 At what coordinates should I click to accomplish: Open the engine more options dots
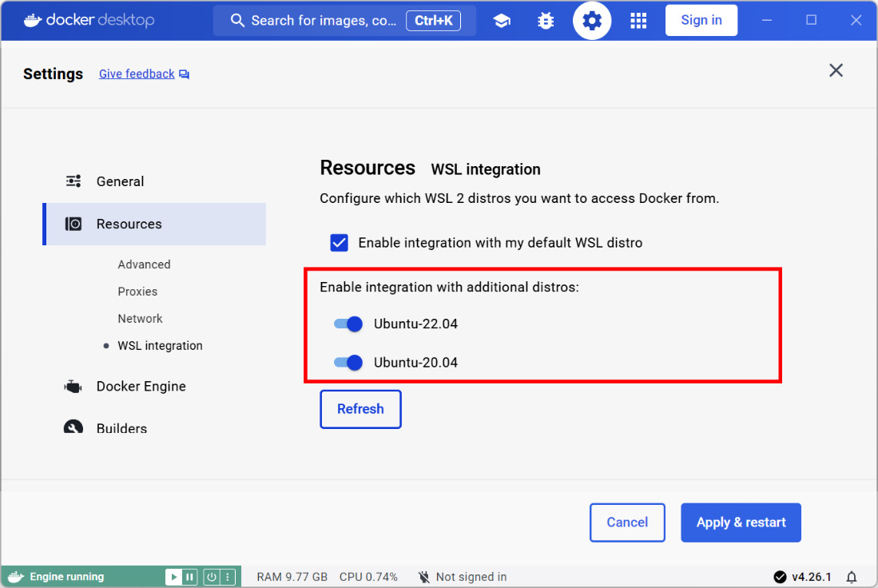pyautogui.click(x=228, y=577)
